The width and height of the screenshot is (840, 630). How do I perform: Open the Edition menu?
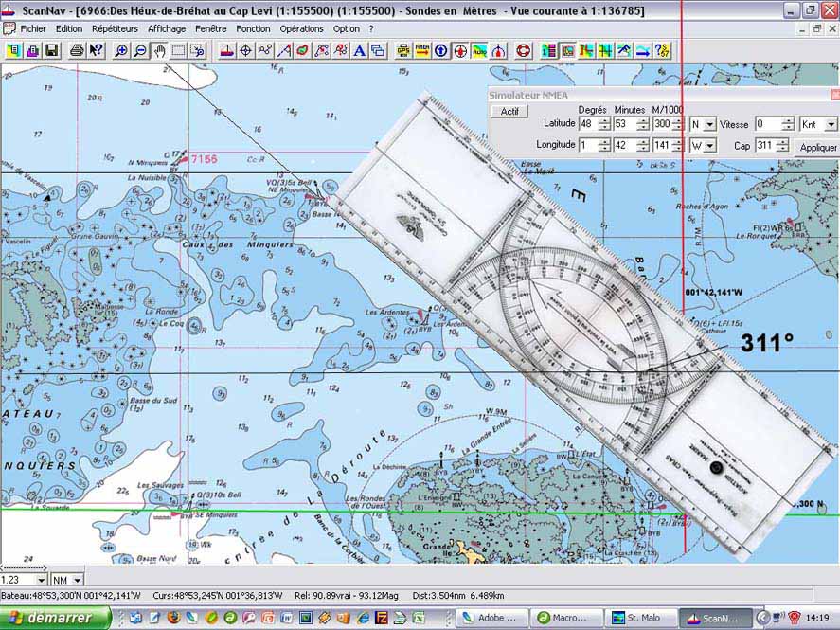tap(69, 29)
